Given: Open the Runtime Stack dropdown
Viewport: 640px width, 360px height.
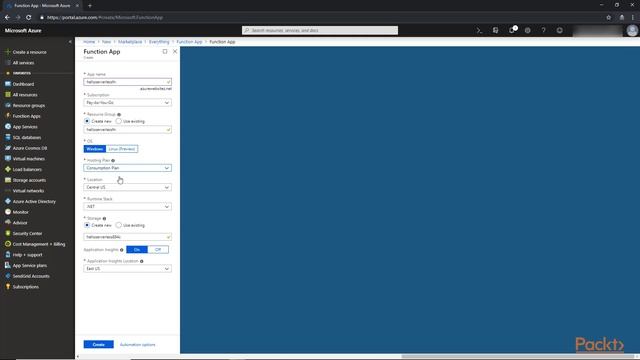Looking at the screenshot, I should 127,207.
